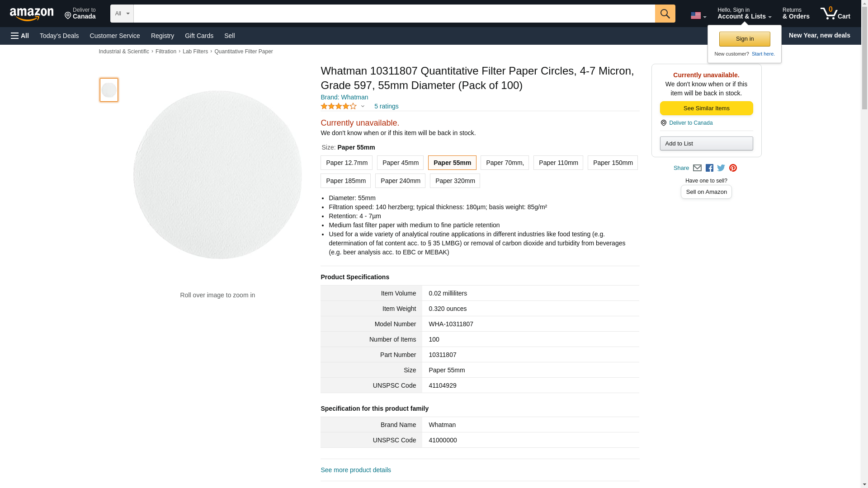
Task: Open Today's Deals nav item
Action: 59,36
